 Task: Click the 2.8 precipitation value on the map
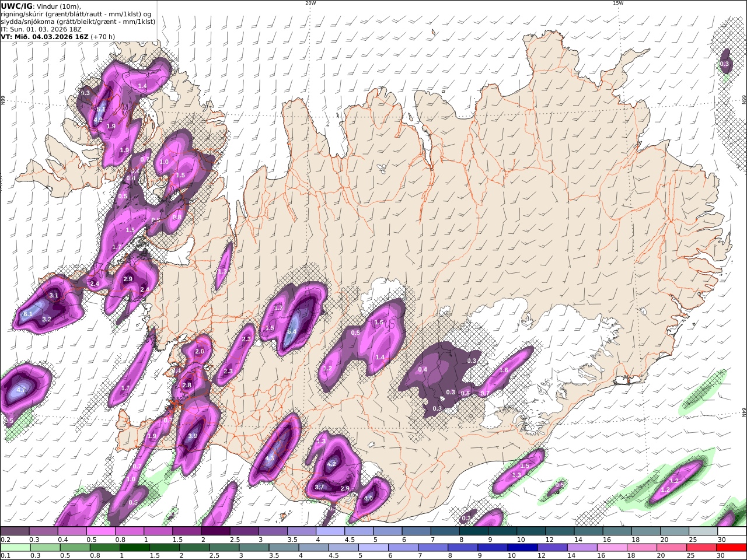(187, 385)
